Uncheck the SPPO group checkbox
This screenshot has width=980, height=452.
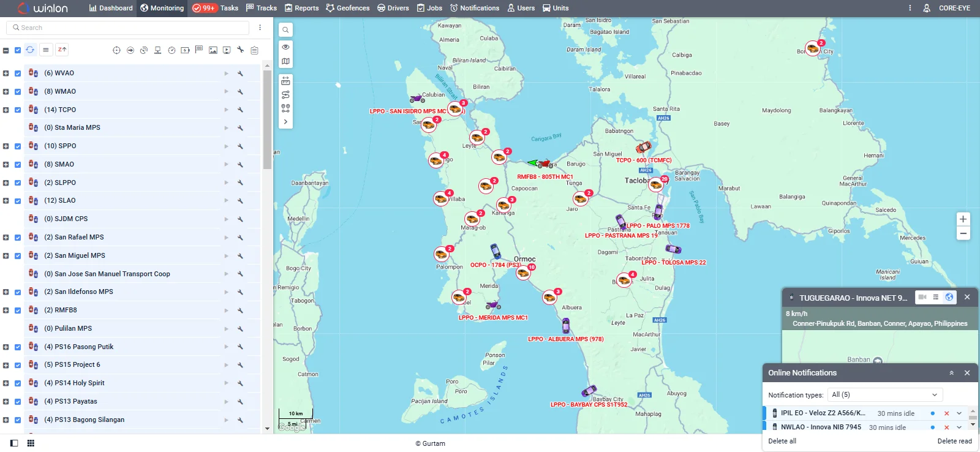(x=18, y=146)
